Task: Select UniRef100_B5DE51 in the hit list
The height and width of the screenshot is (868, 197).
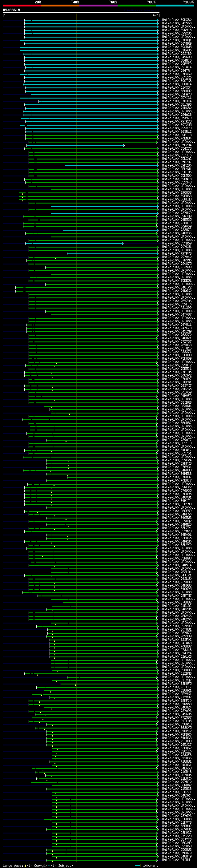Action: [177, 281]
